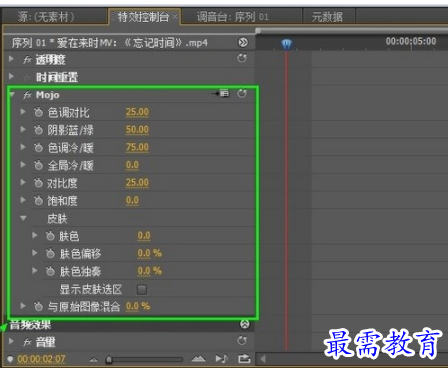
Task: Toggle animation stopwatch for 与原始图像混合
Action: (38, 306)
